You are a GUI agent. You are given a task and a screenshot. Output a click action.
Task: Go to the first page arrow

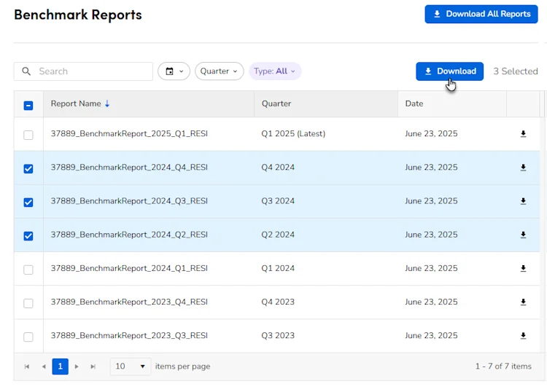(x=27, y=366)
